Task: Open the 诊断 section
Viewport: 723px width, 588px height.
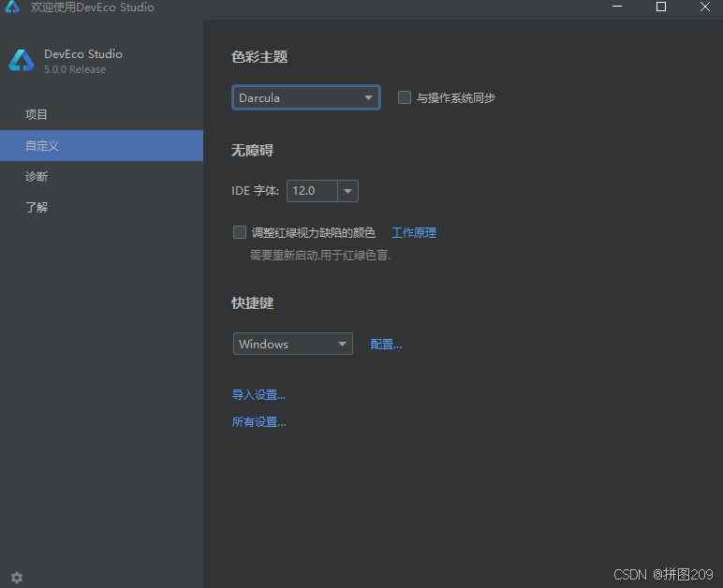Action: [101, 176]
